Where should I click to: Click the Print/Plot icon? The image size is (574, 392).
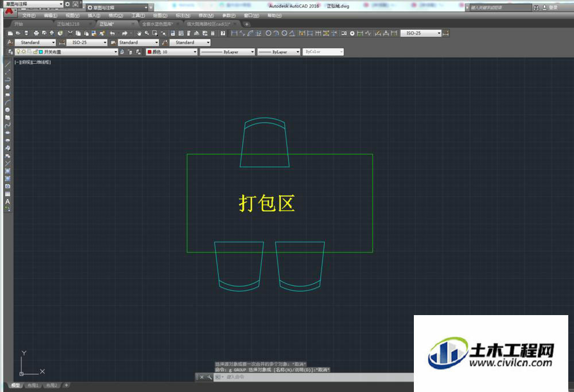[36, 33]
